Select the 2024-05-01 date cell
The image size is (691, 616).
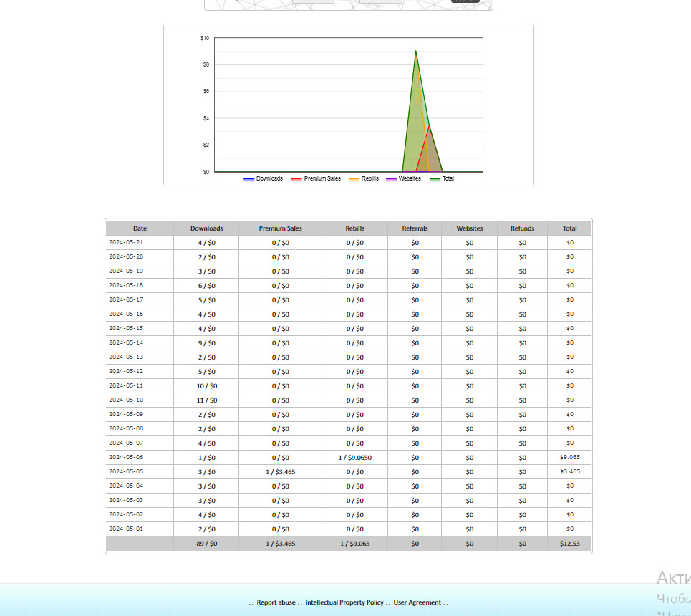[140, 529]
